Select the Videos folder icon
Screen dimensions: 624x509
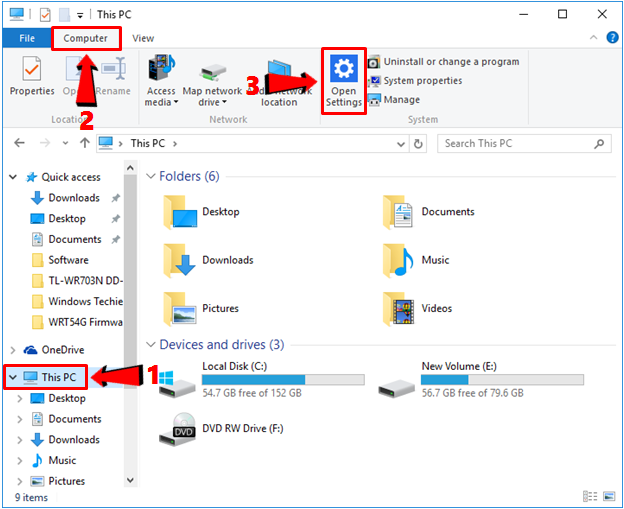(398, 309)
